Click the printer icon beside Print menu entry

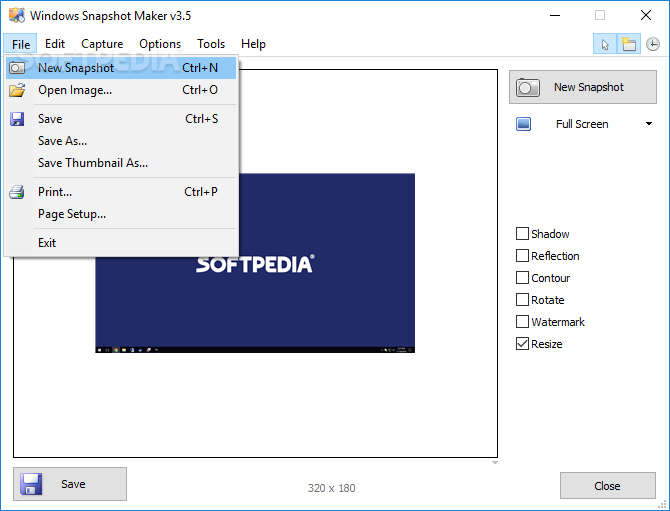click(17, 192)
